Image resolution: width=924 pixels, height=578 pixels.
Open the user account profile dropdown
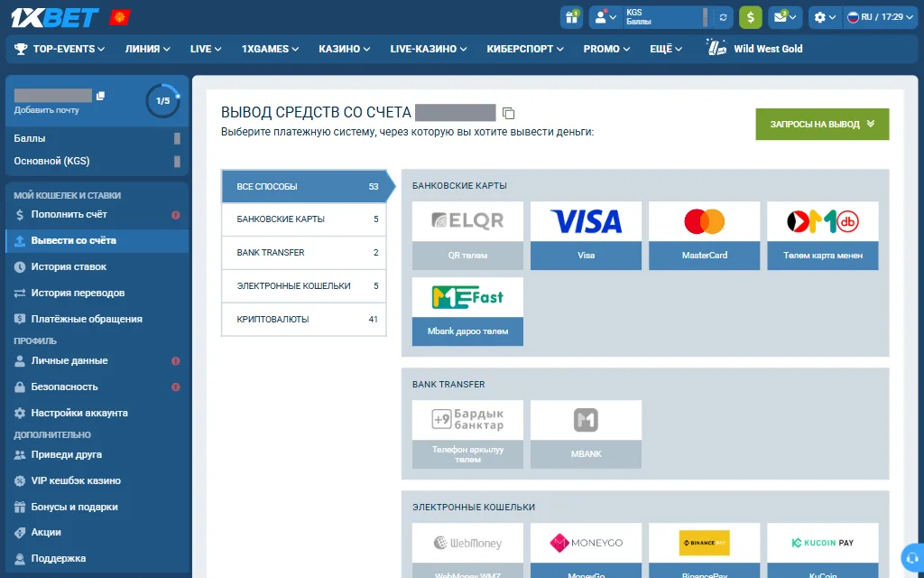pyautogui.click(x=605, y=17)
